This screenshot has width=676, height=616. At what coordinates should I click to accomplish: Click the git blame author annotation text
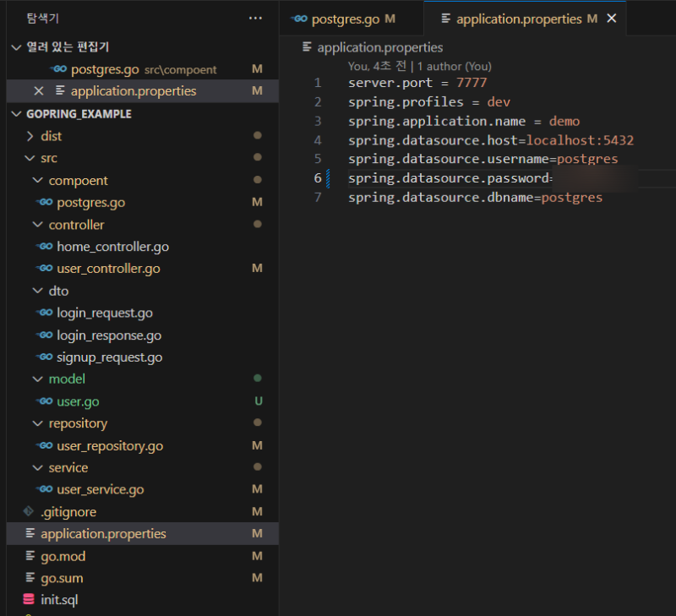(x=419, y=66)
